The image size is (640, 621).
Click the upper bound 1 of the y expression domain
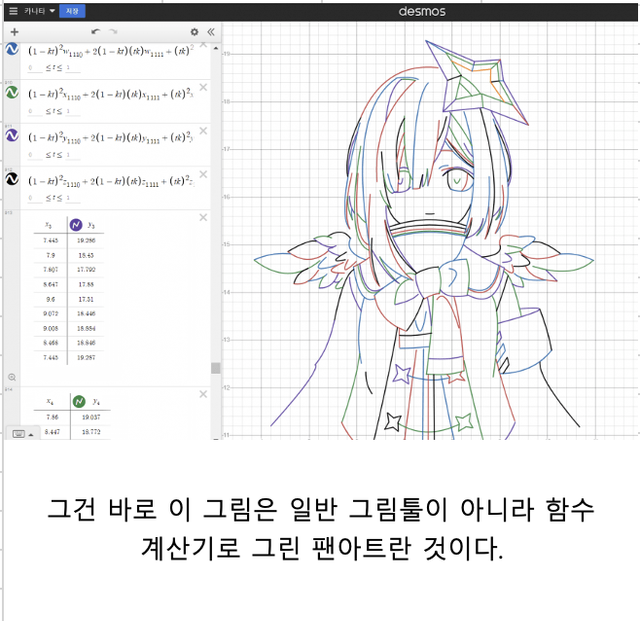coord(73,155)
